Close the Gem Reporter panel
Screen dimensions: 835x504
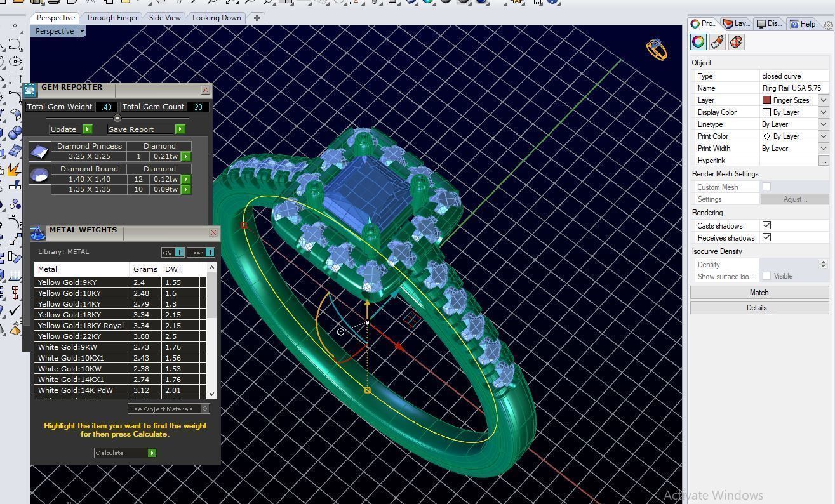pyautogui.click(x=205, y=90)
